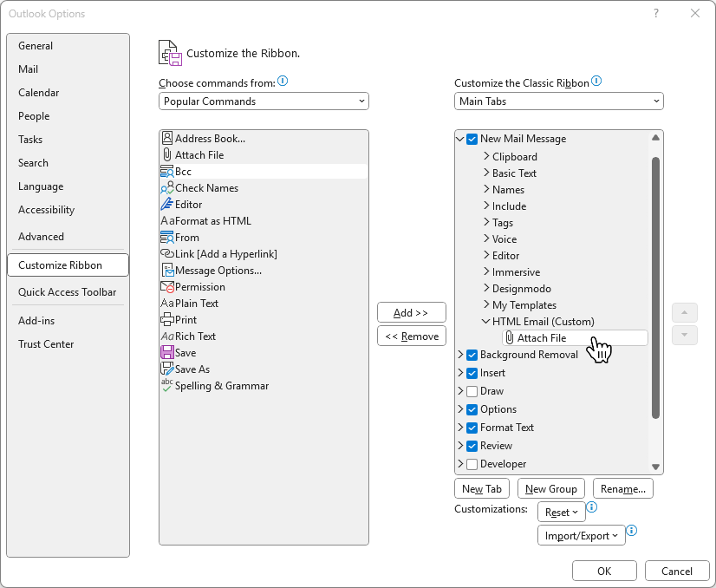Click the << Remove button
Screen dimensions: 716x588
(x=412, y=336)
